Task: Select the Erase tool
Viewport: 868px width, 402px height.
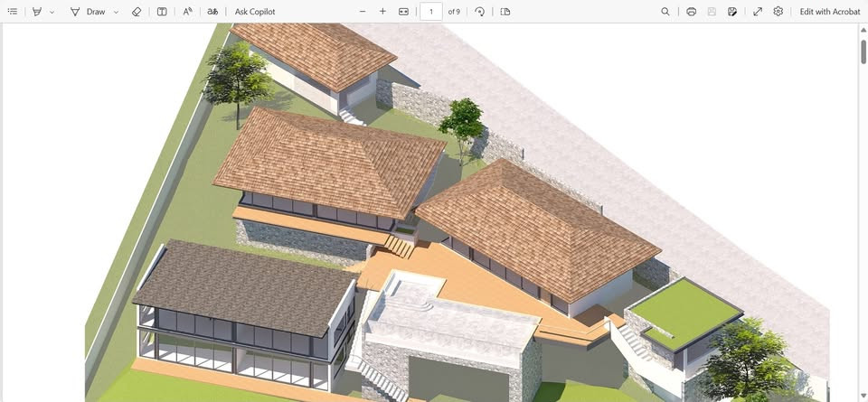Action: pos(137,12)
